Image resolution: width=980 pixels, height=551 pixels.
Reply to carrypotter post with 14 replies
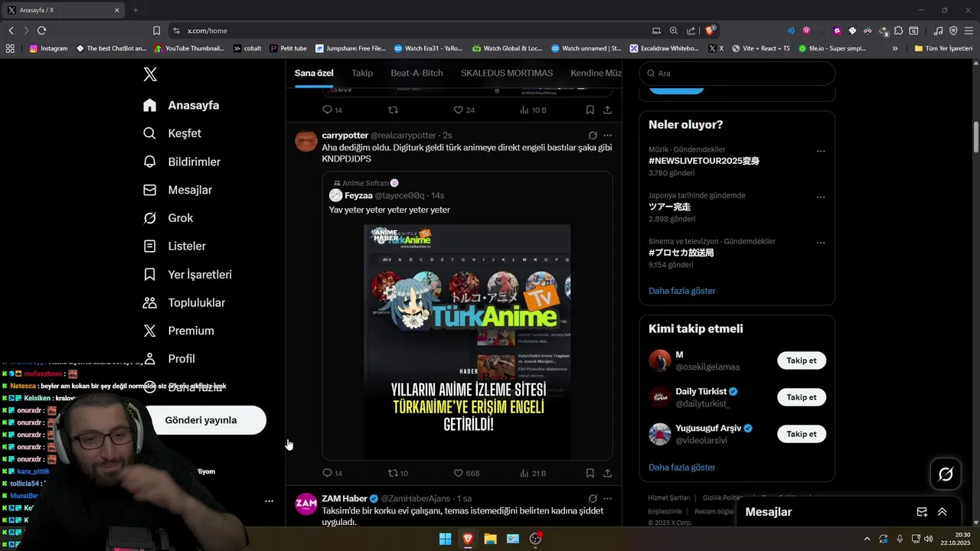332,473
